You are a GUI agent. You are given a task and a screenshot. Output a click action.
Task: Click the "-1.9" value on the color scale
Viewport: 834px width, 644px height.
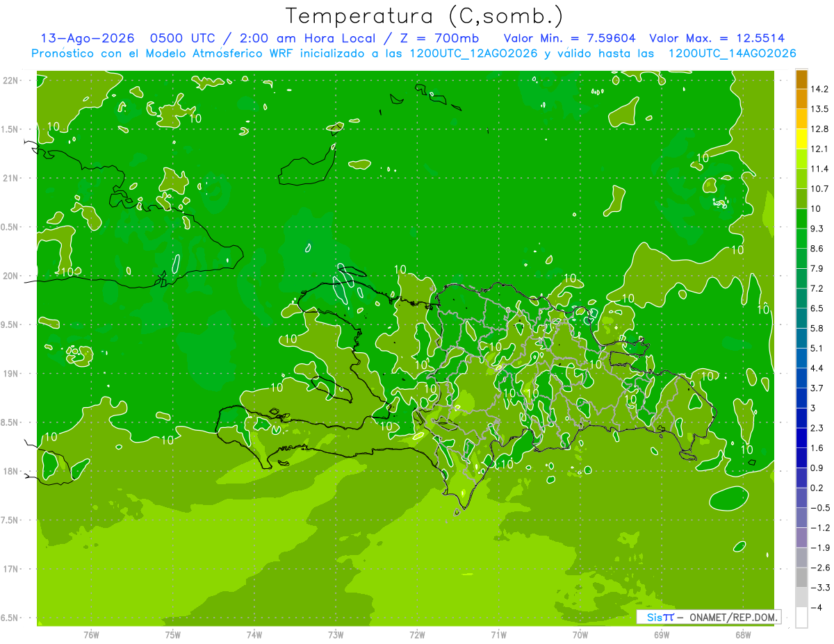tap(819, 547)
